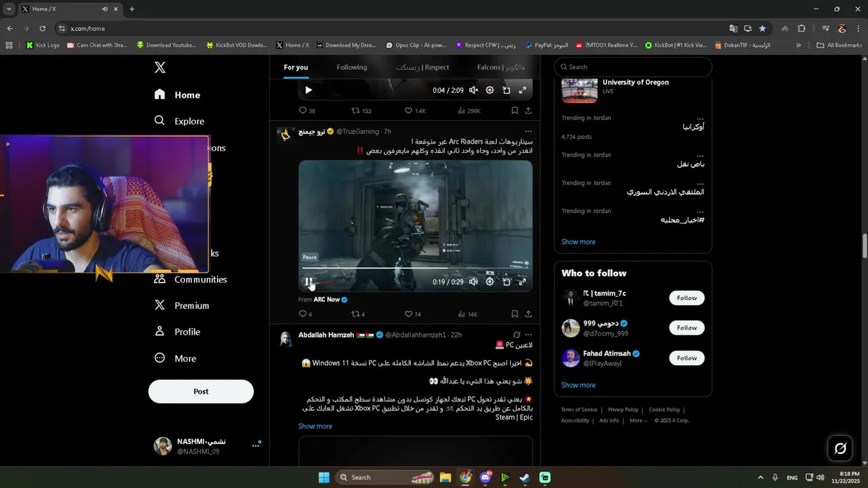Screen dimensions: 868x488
Task: Open More menu in sidebar
Action: pos(175,358)
